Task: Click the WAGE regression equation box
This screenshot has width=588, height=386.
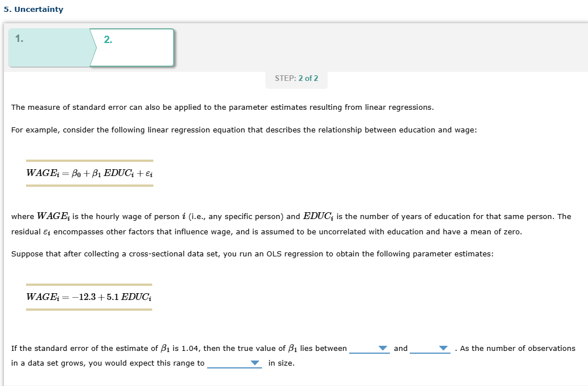Action: click(89, 173)
